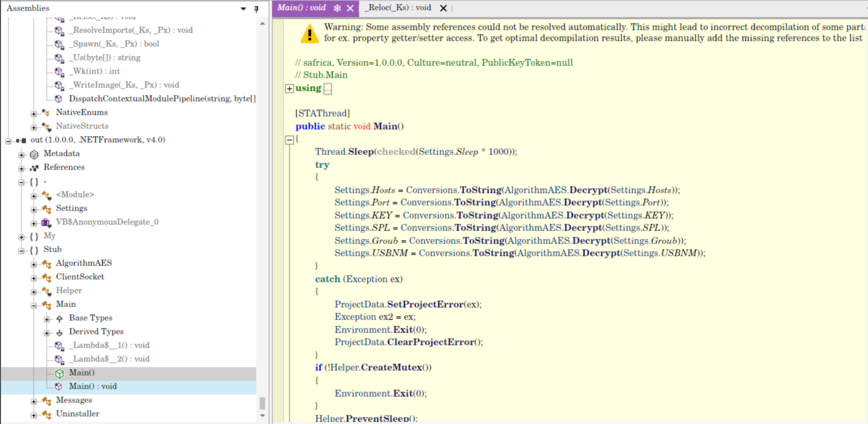Viewport: 868px width, 424px height.
Task: Select the Main() : void tab
Action: pyautogui.click(x=301, y=8)
